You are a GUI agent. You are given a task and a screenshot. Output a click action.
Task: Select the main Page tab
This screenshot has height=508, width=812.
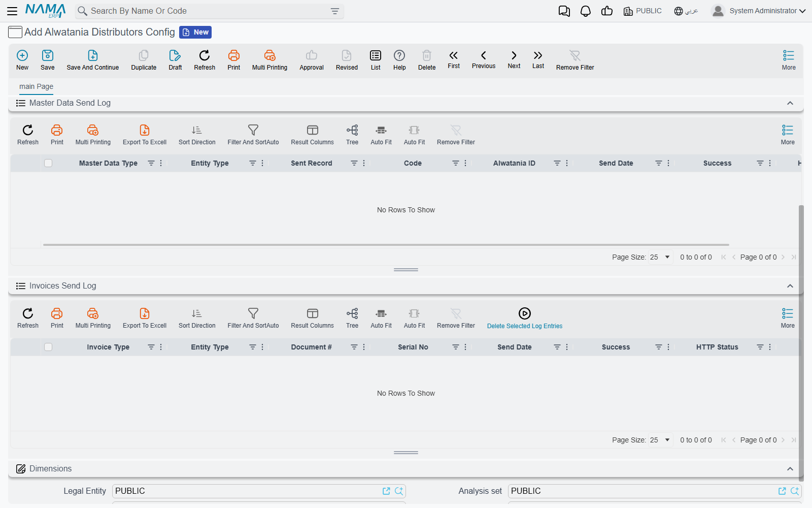click(x=36, y=86)
